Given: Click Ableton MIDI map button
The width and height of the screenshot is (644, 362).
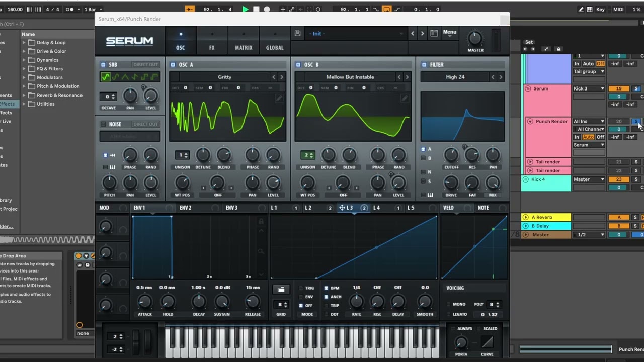Looking at the screenshot, I should click(x=618, y=9).
